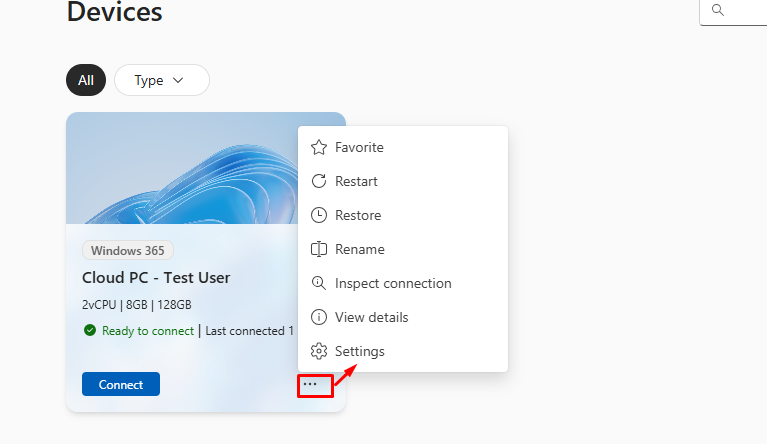Choose Restart from the context menu

point(356,182)
